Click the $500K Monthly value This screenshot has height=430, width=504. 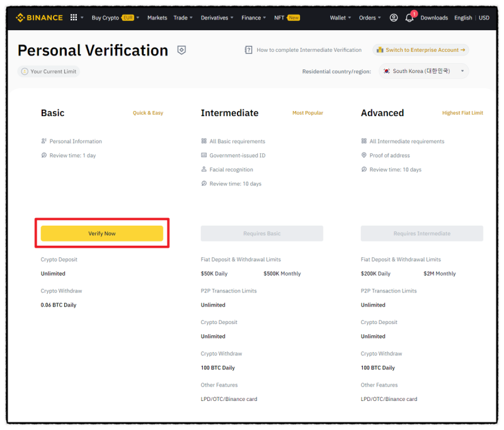282,274
